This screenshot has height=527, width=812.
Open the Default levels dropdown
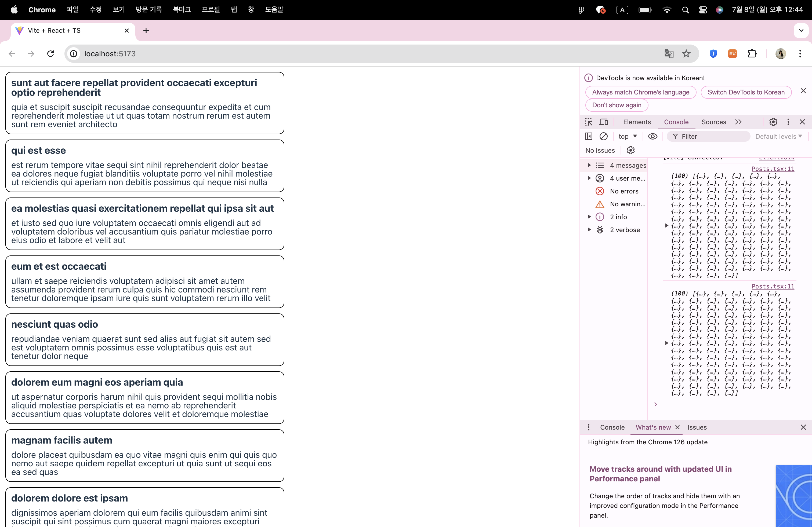tap(778, 136)
